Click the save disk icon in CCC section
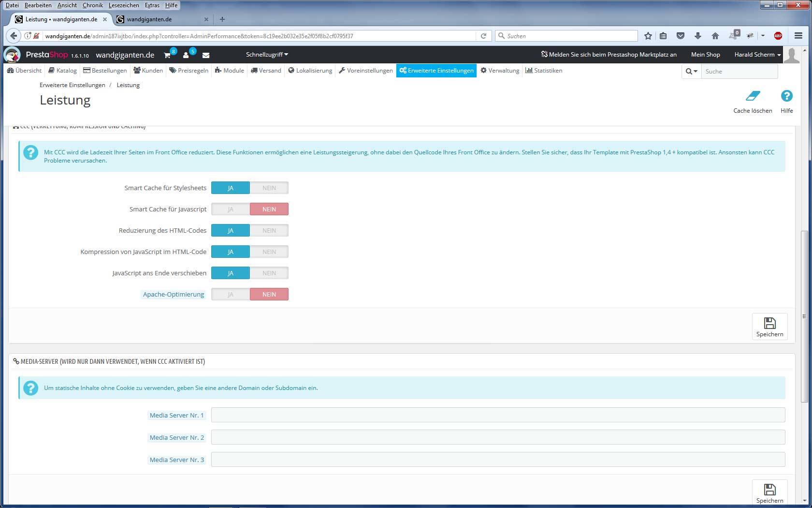Viewport: 812px width, 508px height. click(x=770, y=323)
